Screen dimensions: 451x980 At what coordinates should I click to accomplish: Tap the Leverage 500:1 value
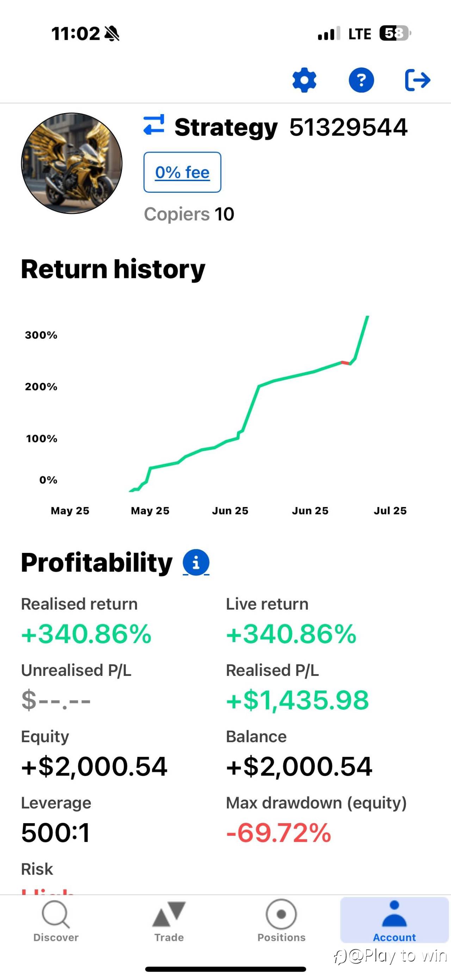56,832
